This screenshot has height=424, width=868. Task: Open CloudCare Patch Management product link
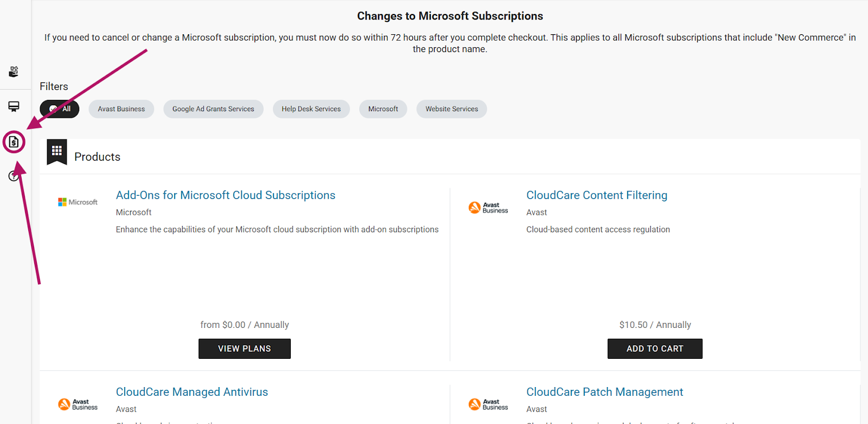605,392
